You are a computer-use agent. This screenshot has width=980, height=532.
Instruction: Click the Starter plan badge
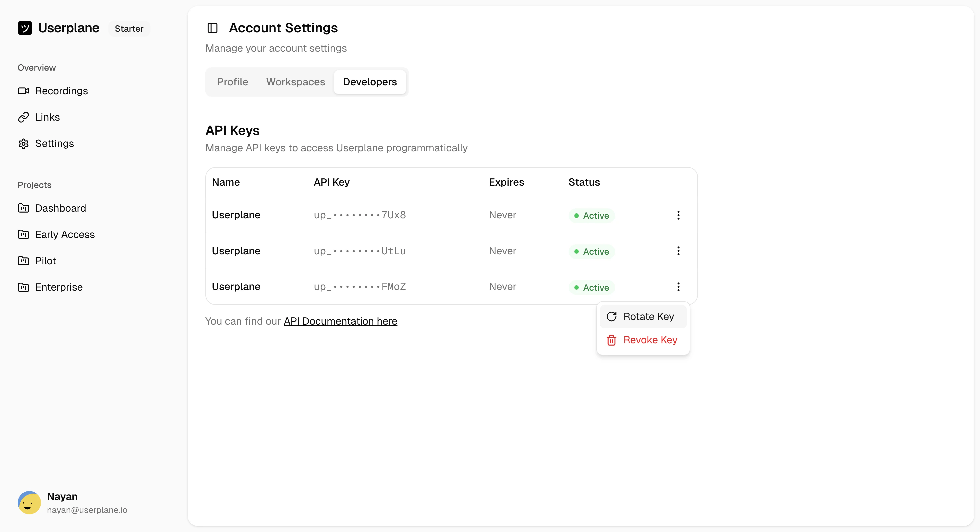(129, 28)
